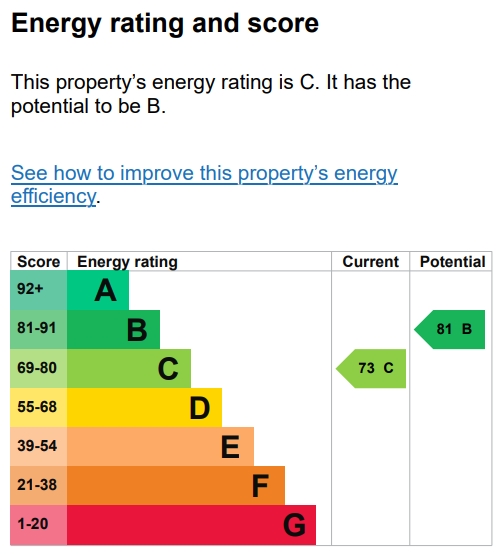
Task: Click the Current column header
Action: [x=370, y=262]
